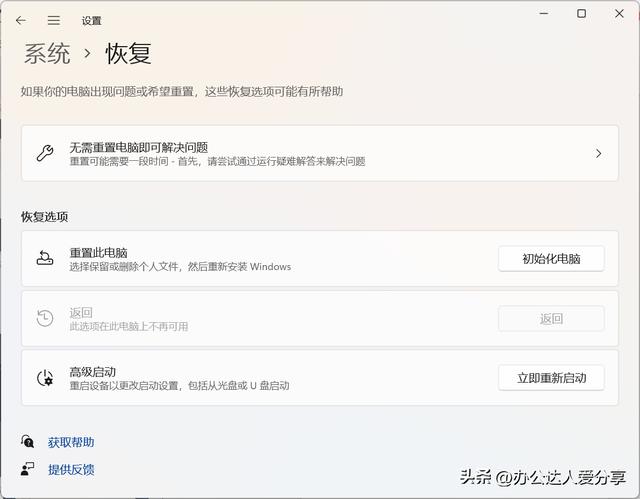This screenshot has height=499, width=640.
Task: Minimize the 设置 window
Action: coord(544,13)
